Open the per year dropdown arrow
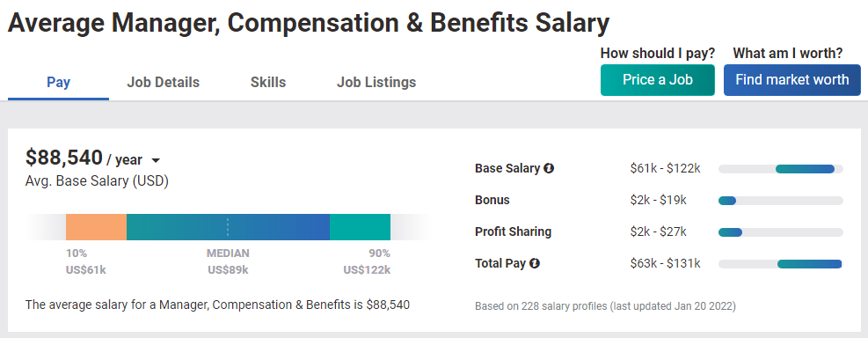 (156, 161)
